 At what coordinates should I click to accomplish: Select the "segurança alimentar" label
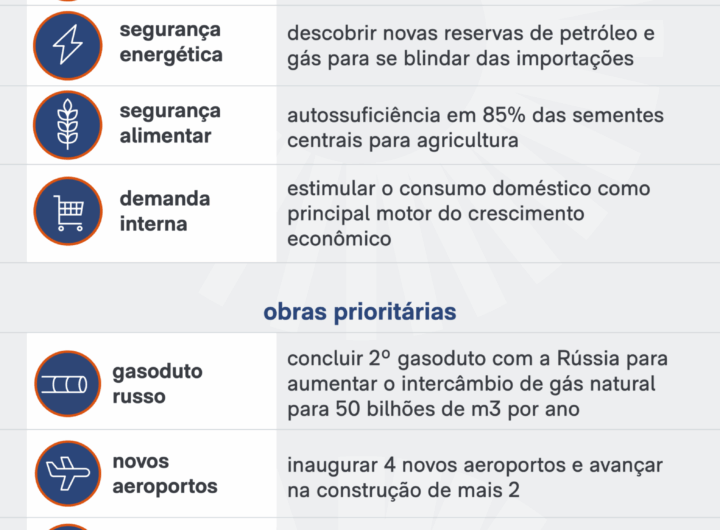coord(170,123)
